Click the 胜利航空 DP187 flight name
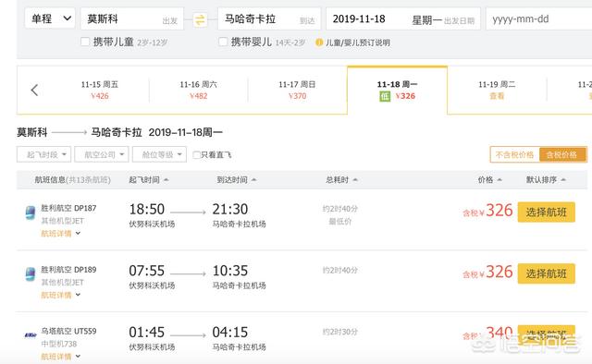Viewport: 592px width, 364px height. point(68,208)
